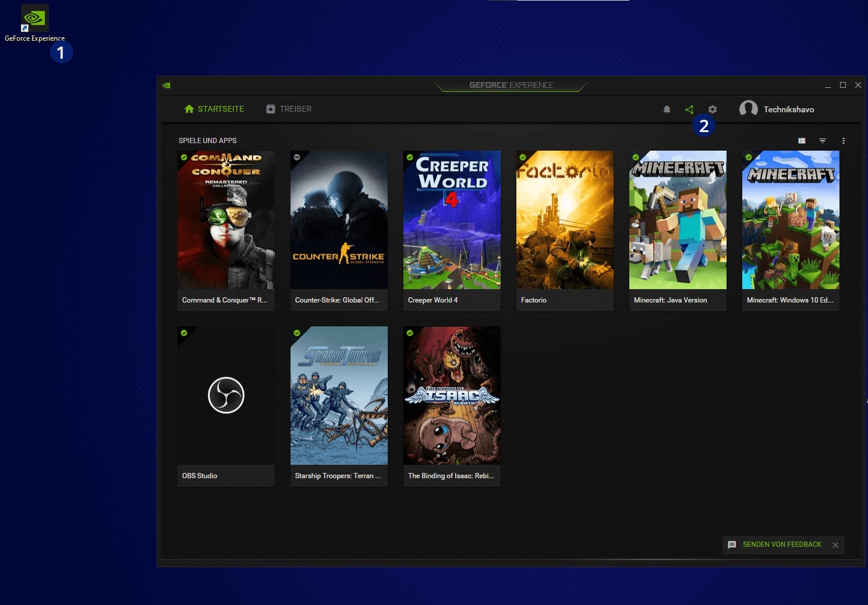Select the Command & Conquer Remastered cover
Screen dimensions: 868x605
click(x=226, y=220)
